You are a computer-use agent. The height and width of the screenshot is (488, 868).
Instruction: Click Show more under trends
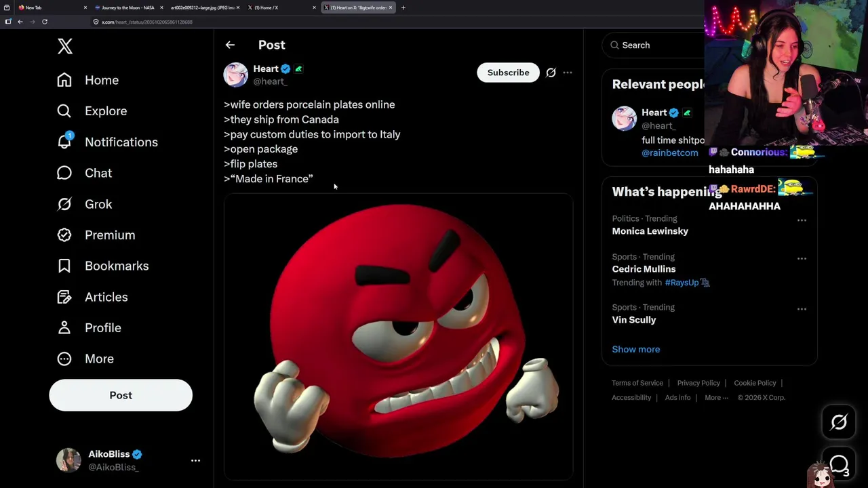(x=636, y=349)
